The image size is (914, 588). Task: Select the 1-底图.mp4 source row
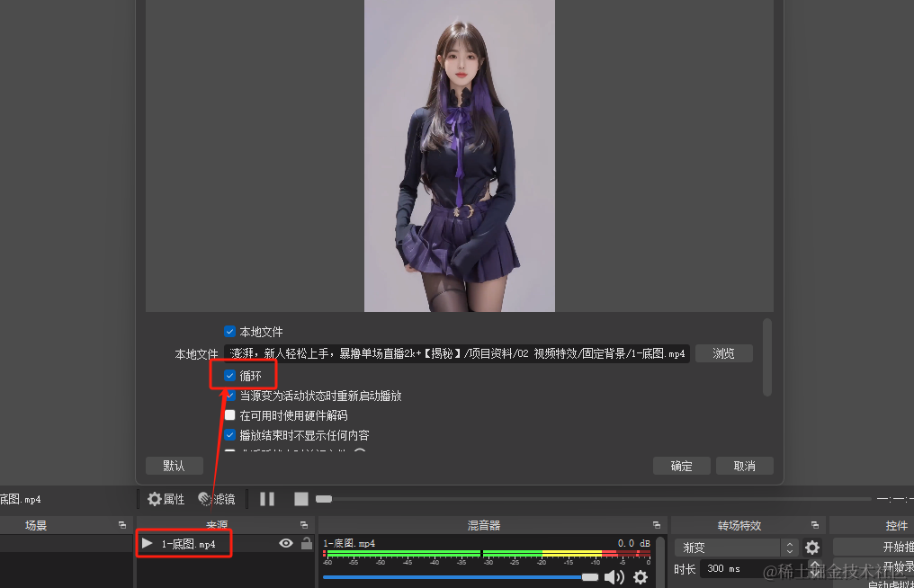[225, 543]
